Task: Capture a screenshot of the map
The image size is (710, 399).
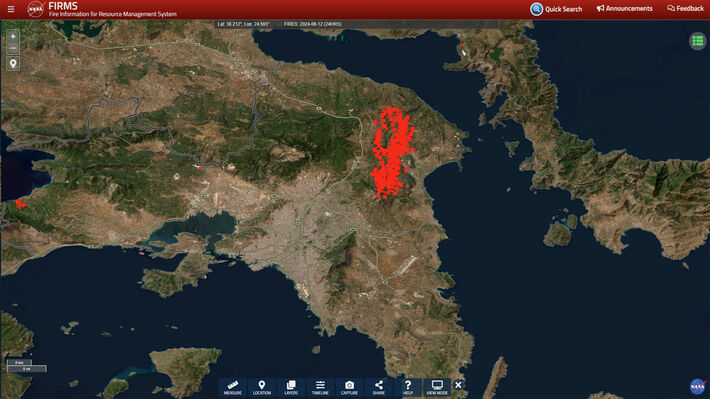Action: [349, 388]
